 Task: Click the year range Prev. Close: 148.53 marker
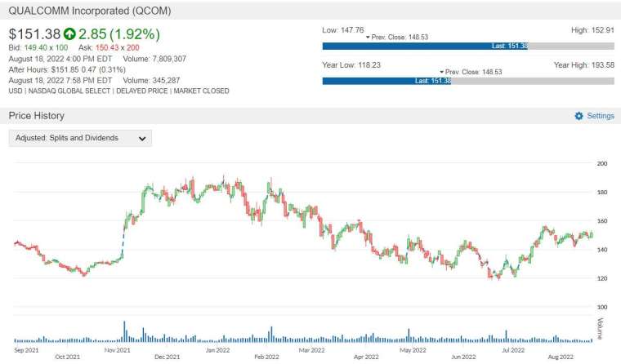471,72
